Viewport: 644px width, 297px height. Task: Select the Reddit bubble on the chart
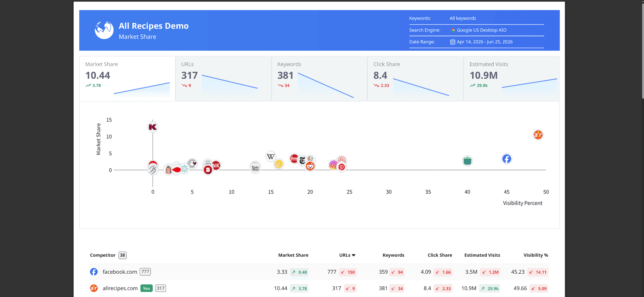click(310, 166)
